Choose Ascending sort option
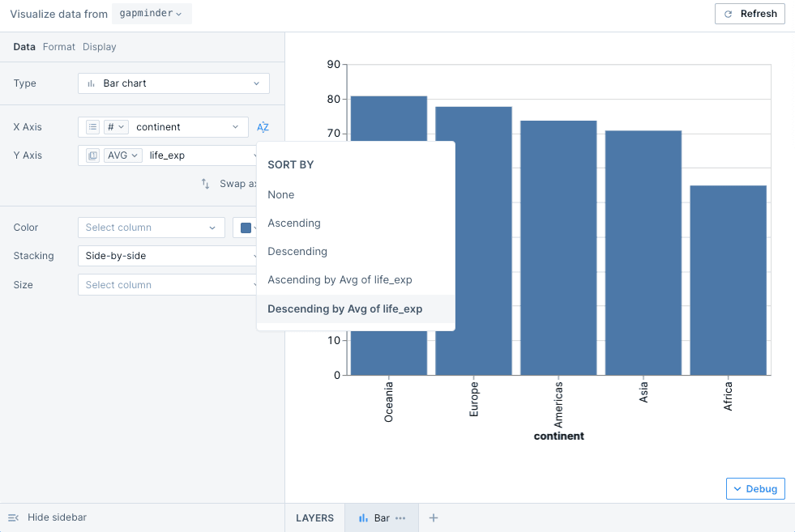The height and width of the screenshot is (532, 795). click(x=294, y=223)
